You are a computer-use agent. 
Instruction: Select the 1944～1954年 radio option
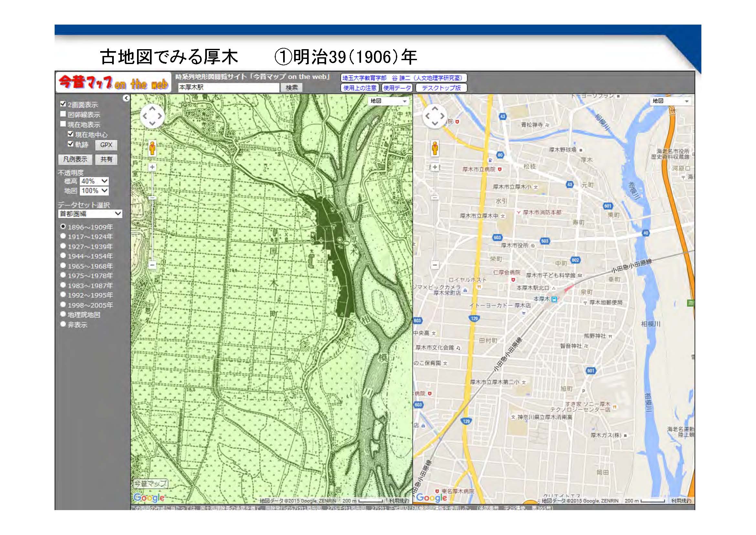(63, 255)
